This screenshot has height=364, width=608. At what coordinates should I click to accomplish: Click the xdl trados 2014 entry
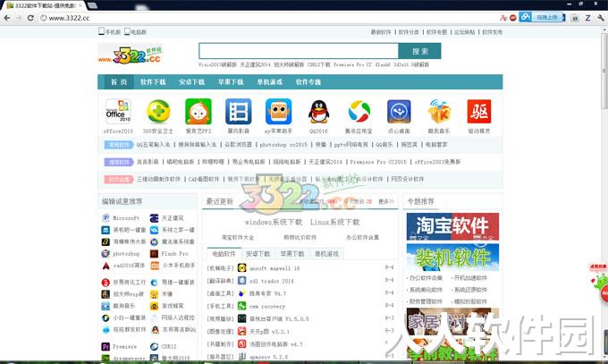pyautogui.click(x=272, y=281)
